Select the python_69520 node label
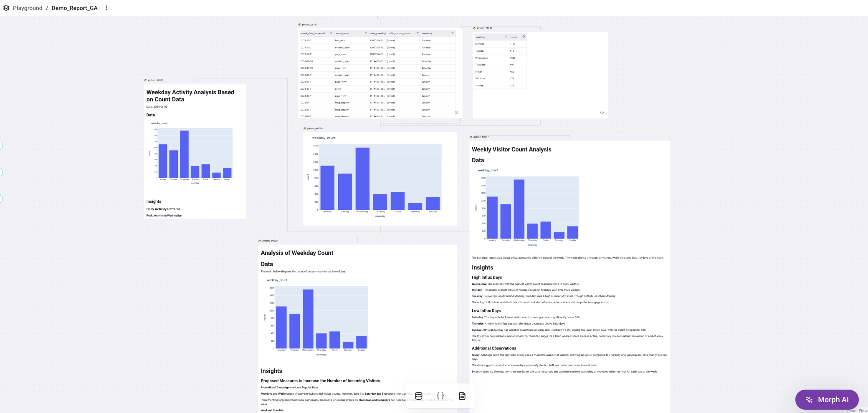 (x=270, y=241)
